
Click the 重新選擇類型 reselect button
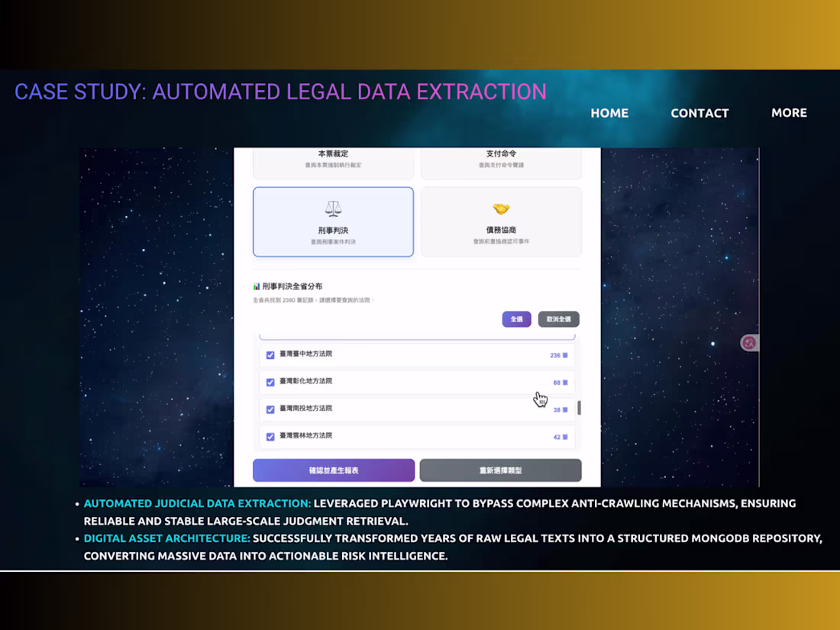point(500,470)
